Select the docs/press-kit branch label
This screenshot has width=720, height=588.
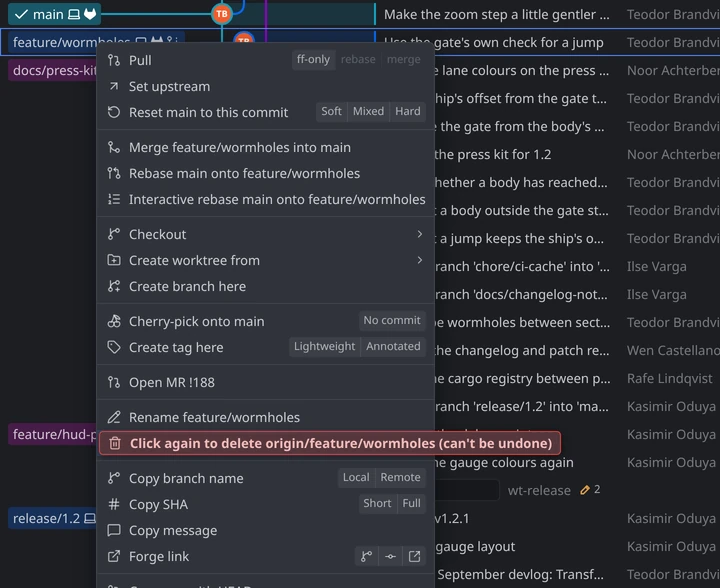point(52,70)
